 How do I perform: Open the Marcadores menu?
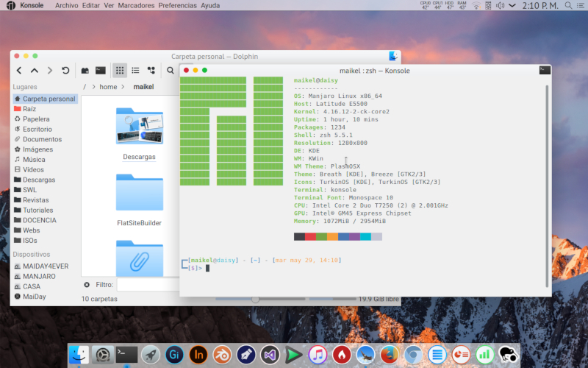click(136, 5)
